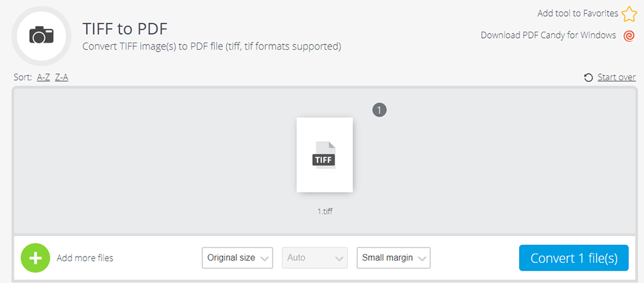
Task: Sort files Z-A
Action: tap(62, 77)
